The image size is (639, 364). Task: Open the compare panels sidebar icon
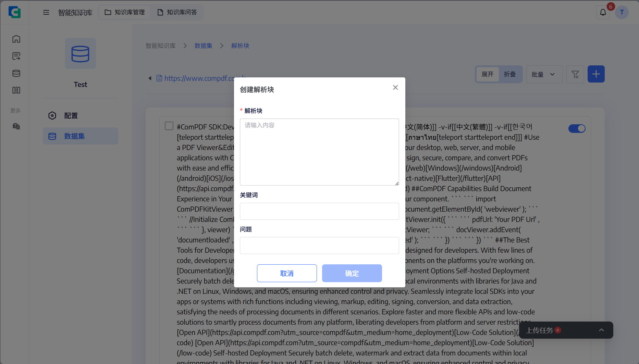pyautogui.click(x=16, y=90)
